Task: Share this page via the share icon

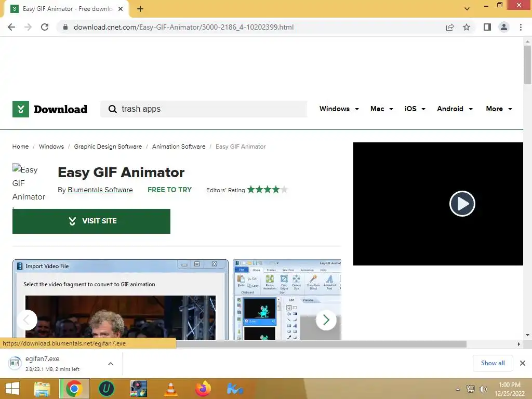Action: coord(450,27)
